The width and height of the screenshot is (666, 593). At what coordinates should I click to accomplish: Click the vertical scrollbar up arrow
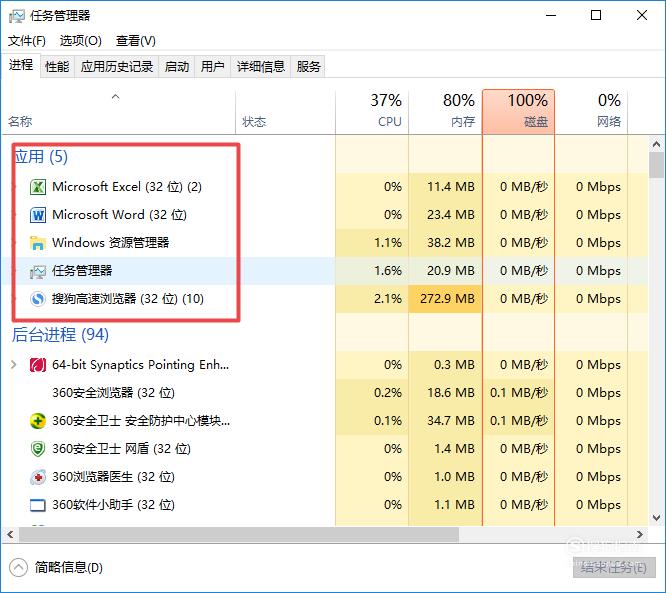(656, 144)
